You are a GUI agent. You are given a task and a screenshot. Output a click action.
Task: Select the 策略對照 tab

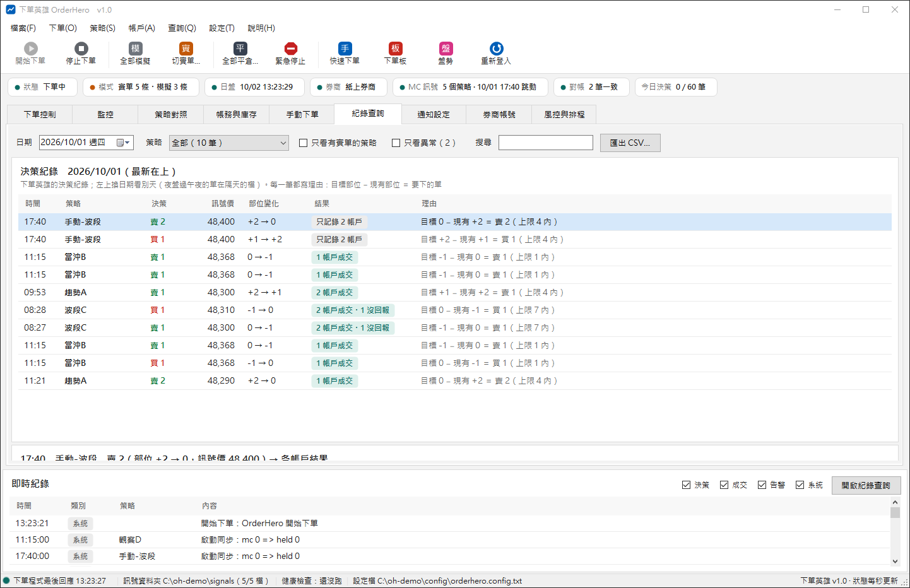coord(171,114)
